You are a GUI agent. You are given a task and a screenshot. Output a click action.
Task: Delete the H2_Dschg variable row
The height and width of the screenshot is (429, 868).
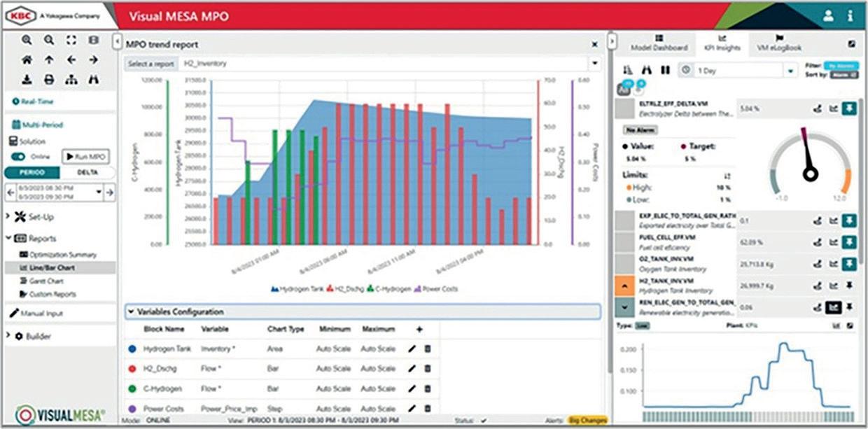[428, 368]
